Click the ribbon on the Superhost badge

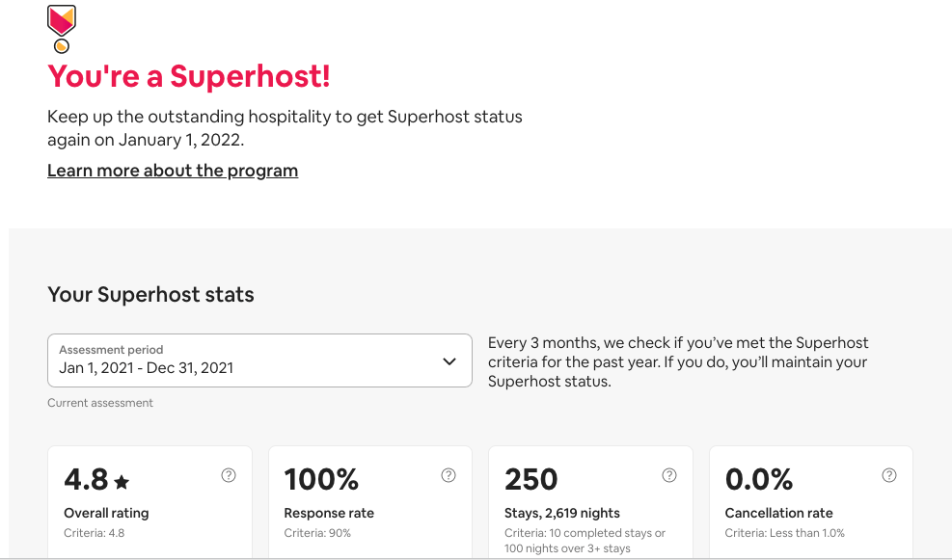pyautogui.click(x=61, y=19)
